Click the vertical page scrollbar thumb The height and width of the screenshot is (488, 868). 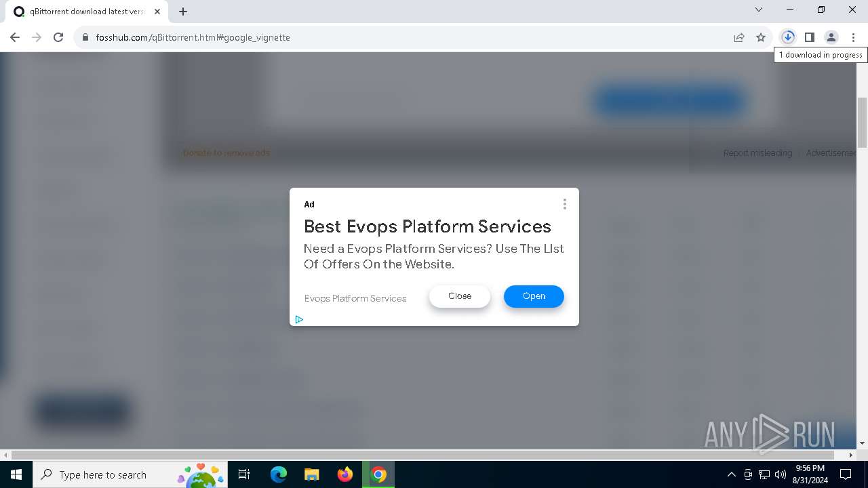pyautogui.click(x=862, y=122)
